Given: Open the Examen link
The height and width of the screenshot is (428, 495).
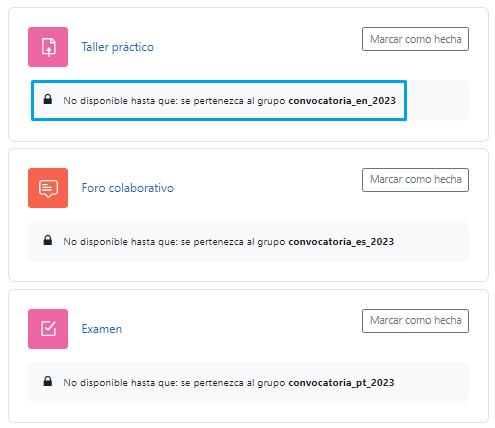Looking at the screenshot, I should 102,329.
